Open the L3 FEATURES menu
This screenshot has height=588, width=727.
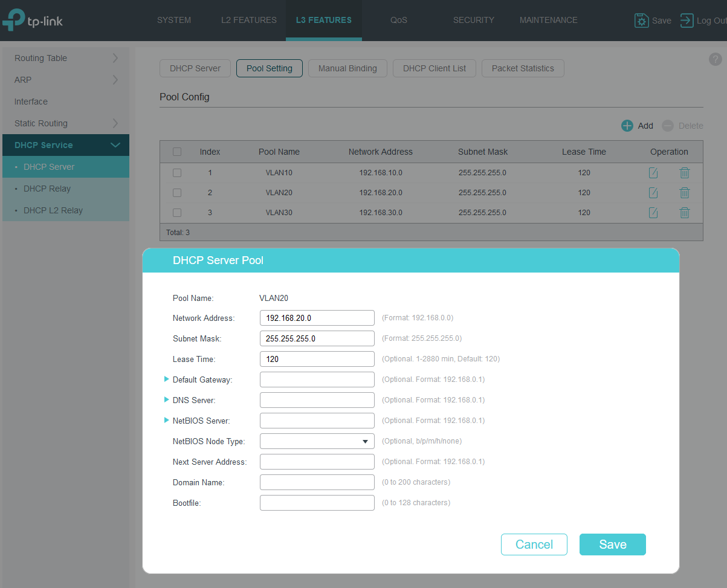coord(324,20)
